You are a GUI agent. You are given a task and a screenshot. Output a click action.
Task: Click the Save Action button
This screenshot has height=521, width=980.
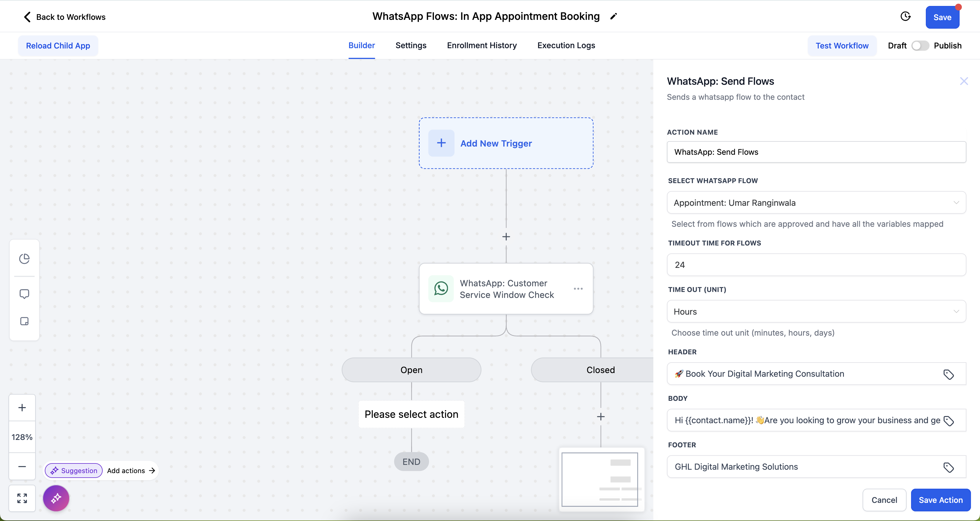point(940,500)
